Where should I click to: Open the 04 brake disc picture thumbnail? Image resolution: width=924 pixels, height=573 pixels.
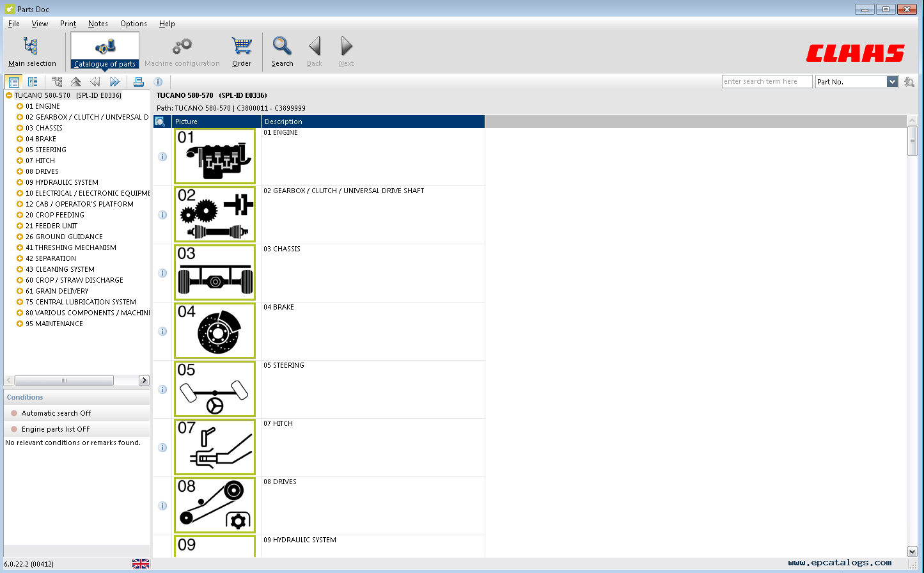215,331
